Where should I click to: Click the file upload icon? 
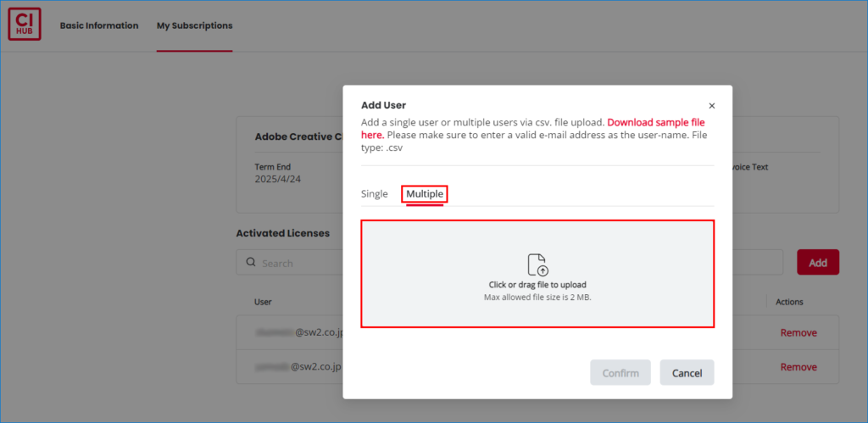[x=537, y=264]
